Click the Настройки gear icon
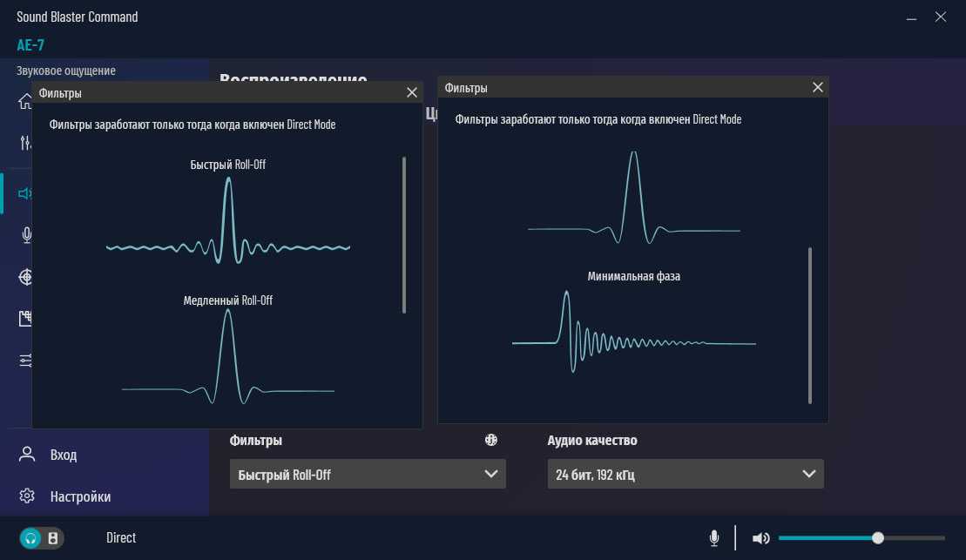Screen dimensions: 966x560 pyautogui.click(x=27, y=496)
